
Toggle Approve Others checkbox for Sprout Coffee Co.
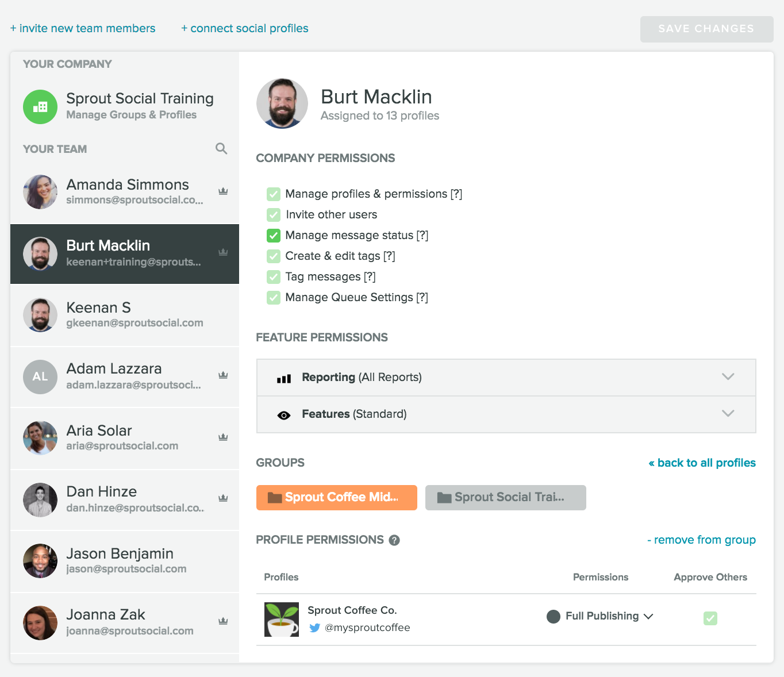click(710, 618)
